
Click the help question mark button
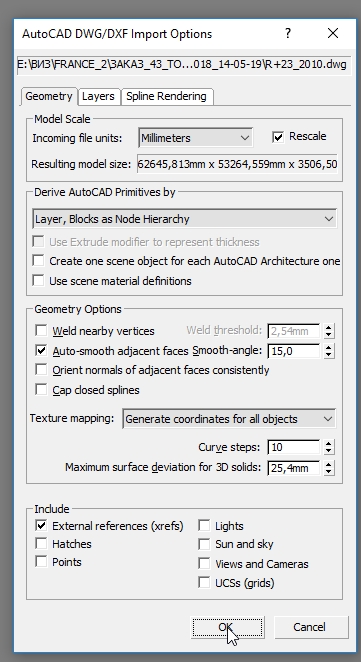(x=288, y=33)
